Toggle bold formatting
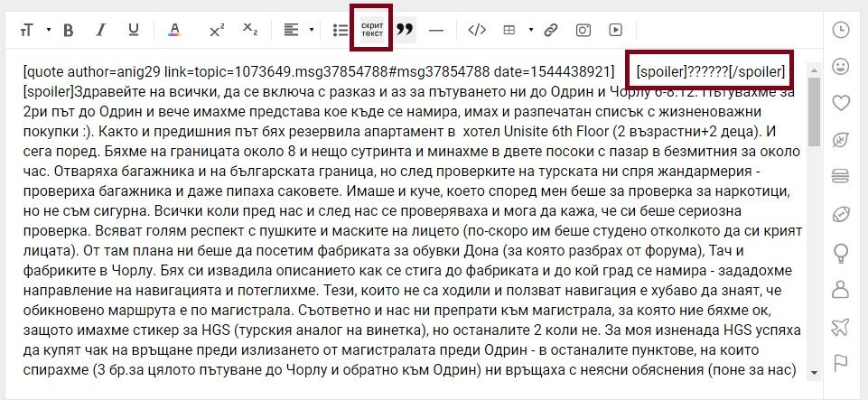Image resolution: width=868 pixels, height=400 pixels. point(68,30)
